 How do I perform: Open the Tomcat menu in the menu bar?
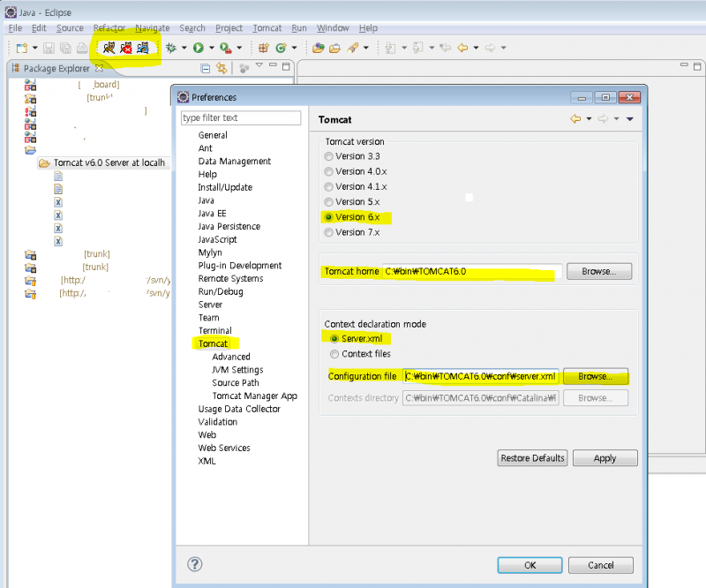coord(267,28)
